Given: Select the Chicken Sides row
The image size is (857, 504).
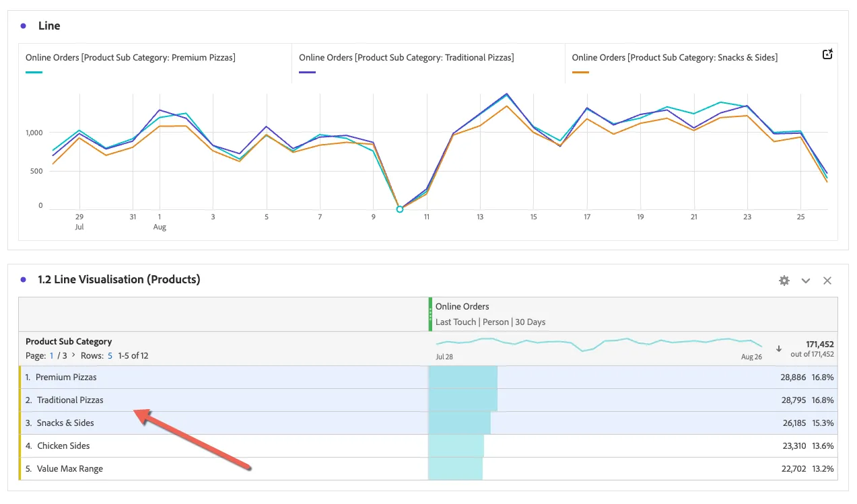Looking at the screenshot, I should coord(428,446).
